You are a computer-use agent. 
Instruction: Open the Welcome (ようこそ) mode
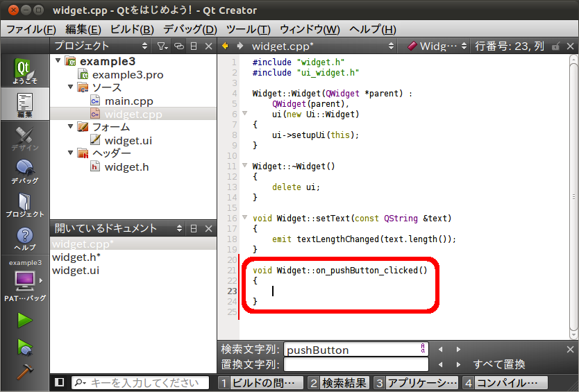(x=24, y=71)
